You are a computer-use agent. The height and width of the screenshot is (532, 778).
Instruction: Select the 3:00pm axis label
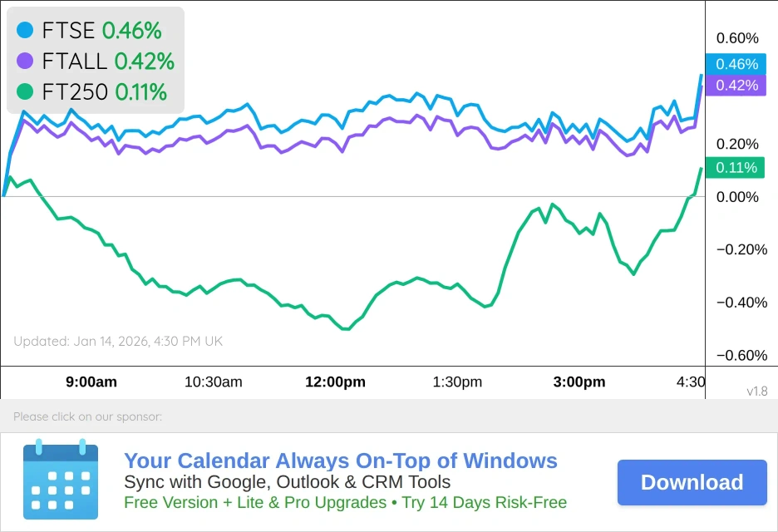click(579, 382)
